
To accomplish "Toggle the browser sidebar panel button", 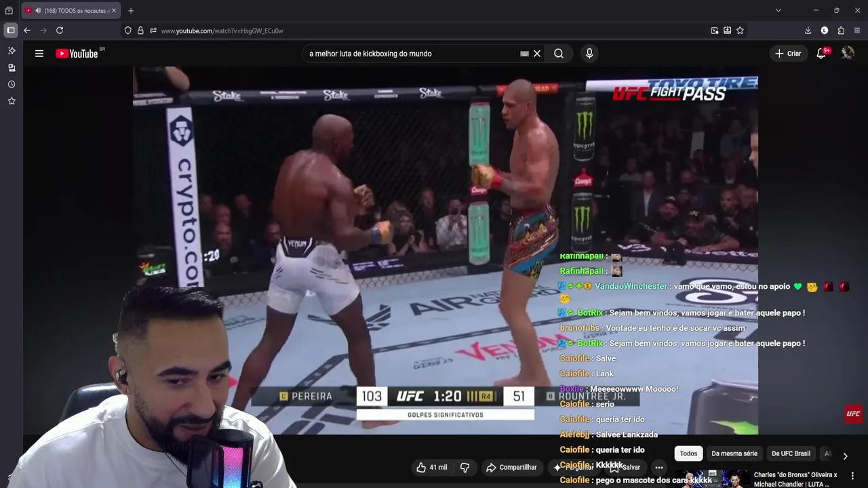I will pyautogui.click(x=11, y=30).
